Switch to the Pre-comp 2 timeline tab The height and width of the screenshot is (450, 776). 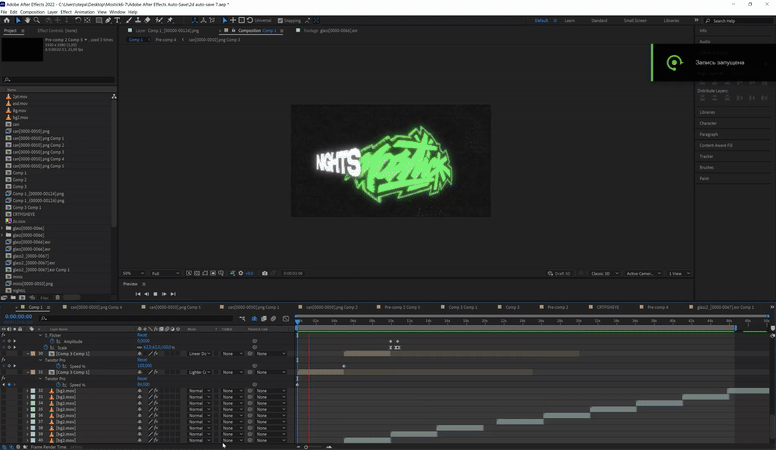[x=557, y=307]
